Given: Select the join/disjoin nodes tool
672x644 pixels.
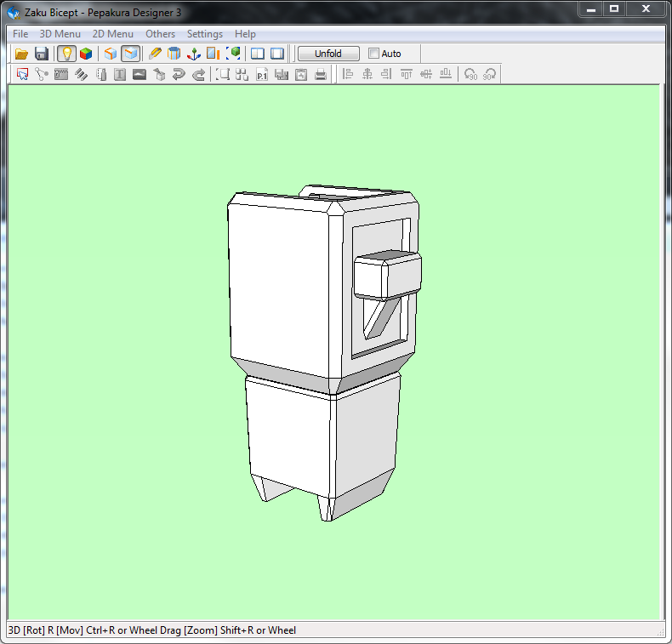Looking at the screenshot, I should pyautogui.click(x=42, y=74).
